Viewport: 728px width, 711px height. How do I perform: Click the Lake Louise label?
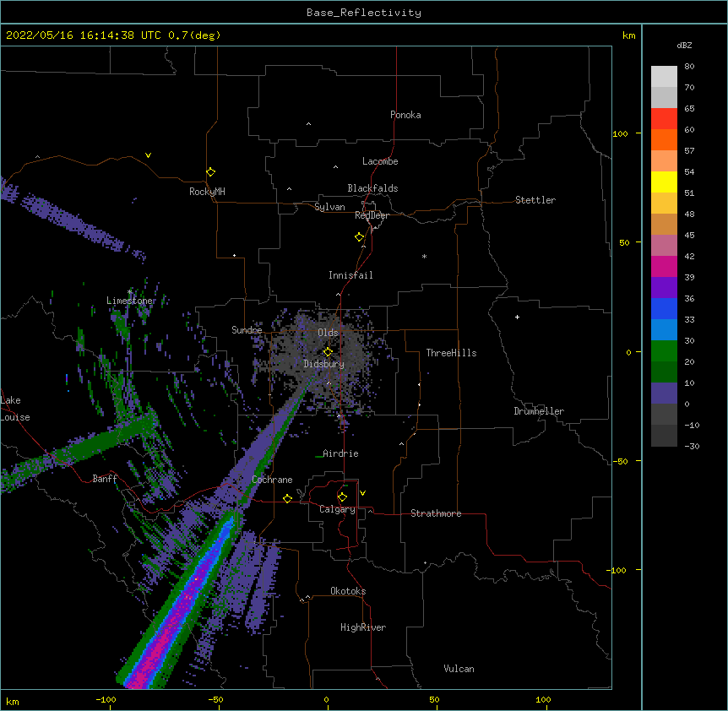pos(15,409)
